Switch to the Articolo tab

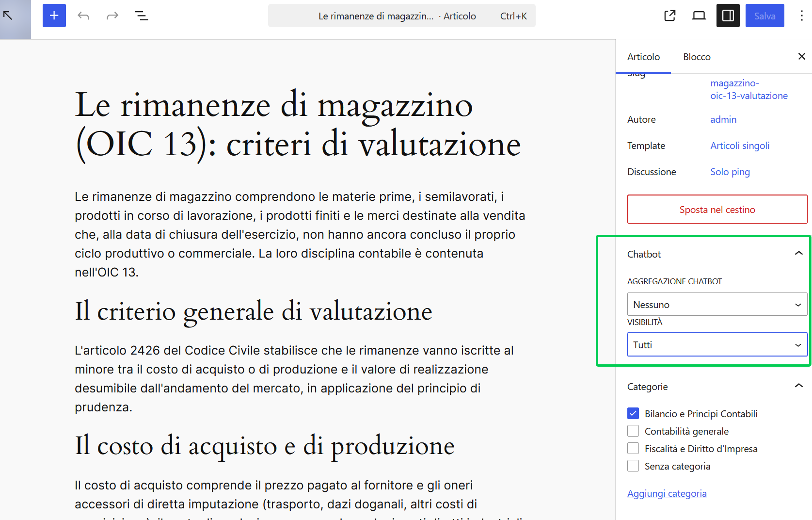tap(643, 57)
